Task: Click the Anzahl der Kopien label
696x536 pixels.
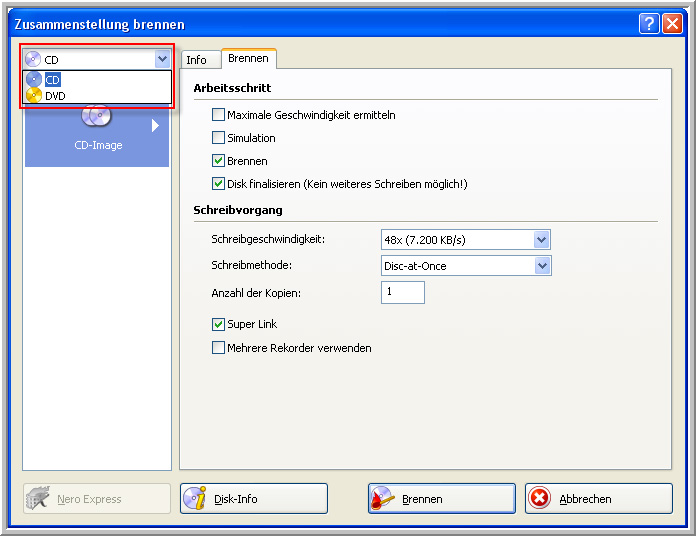Action: click(x=256, y=293)
